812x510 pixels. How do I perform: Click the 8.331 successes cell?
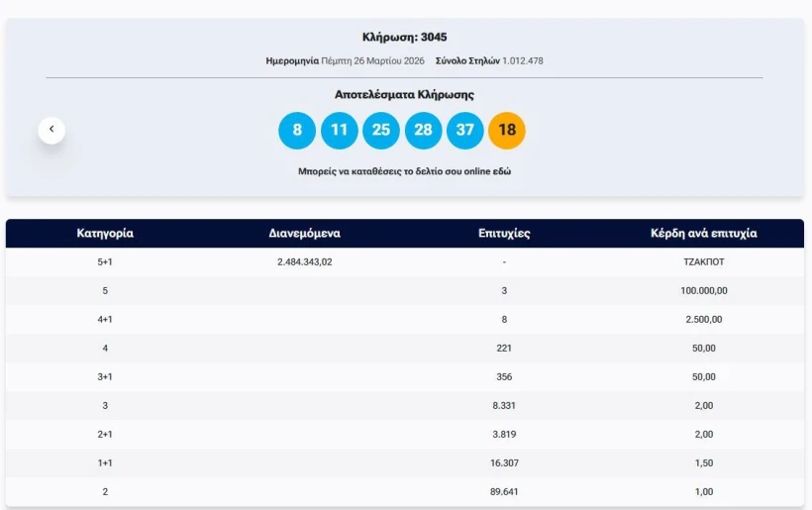504,406
